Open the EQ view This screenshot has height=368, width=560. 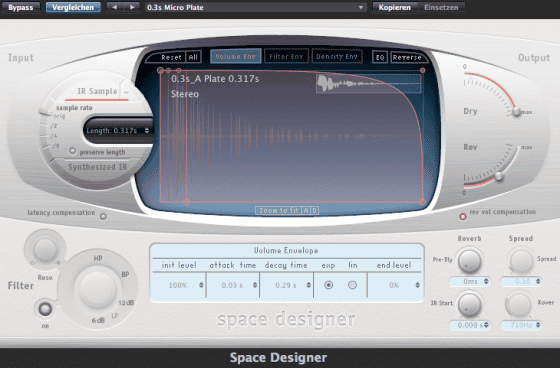tap(380, 57)
